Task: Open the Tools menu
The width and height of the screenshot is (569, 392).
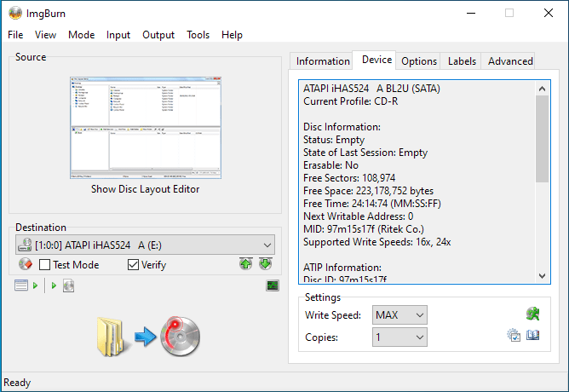Action: point(198,35)
